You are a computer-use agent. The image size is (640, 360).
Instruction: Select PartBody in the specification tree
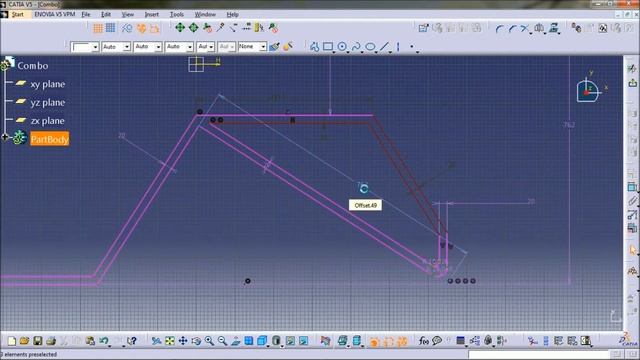click(x=49, y=139)
